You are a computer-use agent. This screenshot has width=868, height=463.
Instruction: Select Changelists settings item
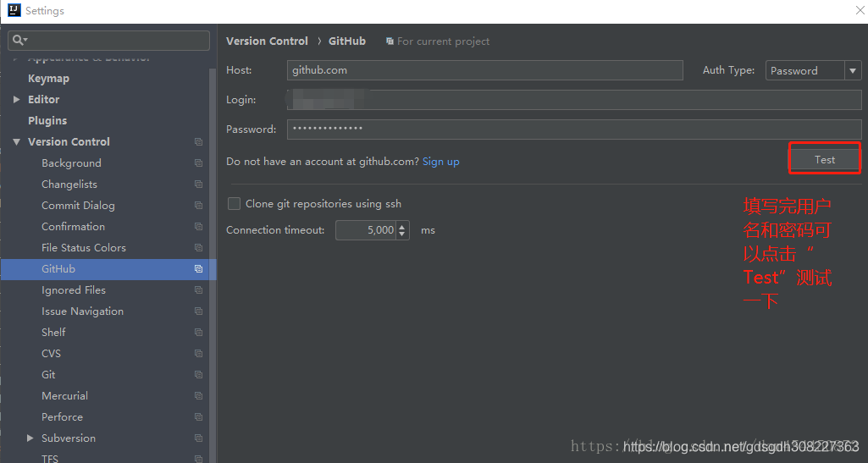pos(69,185)
